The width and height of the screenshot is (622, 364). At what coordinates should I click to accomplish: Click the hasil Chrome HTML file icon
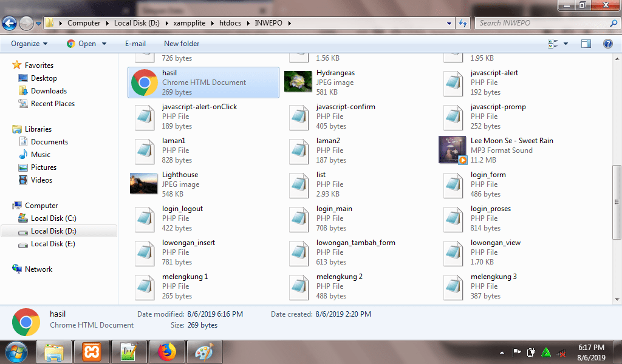tap(145, 83)
